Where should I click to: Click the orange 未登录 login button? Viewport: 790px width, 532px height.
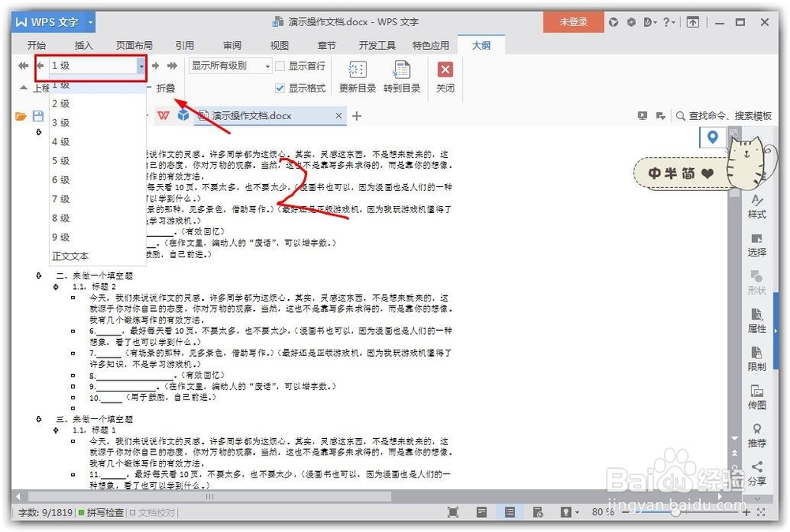tap(574, 22)
